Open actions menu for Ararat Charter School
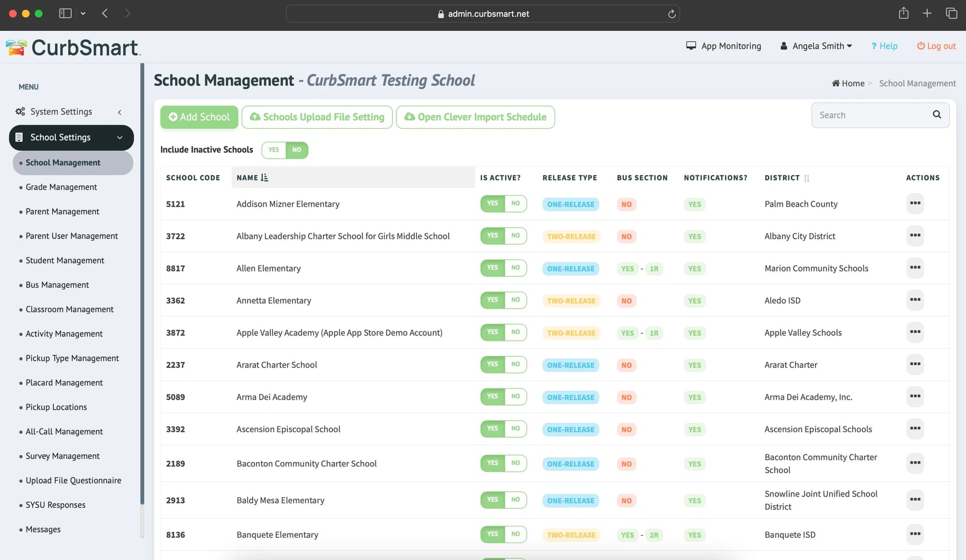The width and height of the screenshot is (966, 560). pos(915,364)
